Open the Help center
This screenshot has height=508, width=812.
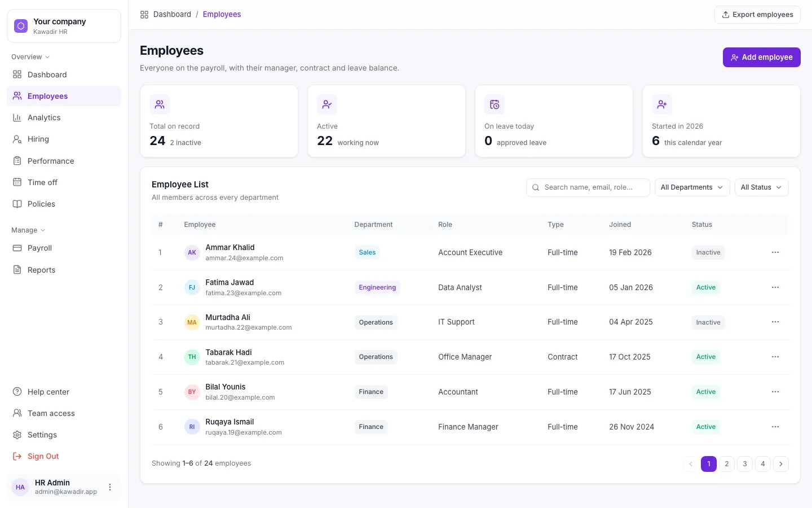tap(64, 392)
